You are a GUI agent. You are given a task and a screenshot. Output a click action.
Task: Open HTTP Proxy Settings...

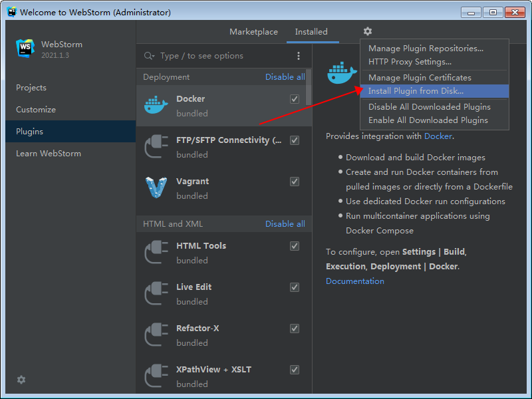[434, 62]
